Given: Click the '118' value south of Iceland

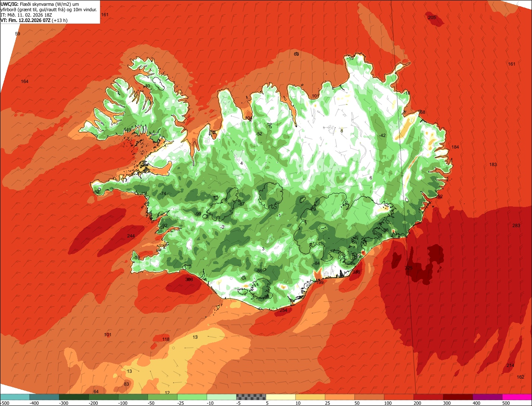Looking at the screenshot, I should pos(166,340).
